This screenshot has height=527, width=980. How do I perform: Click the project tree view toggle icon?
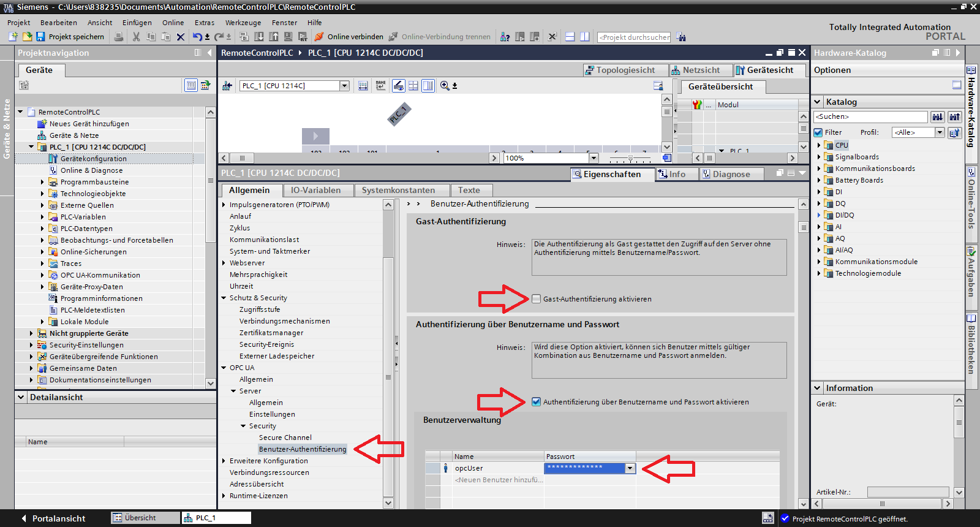click(191, 85)
